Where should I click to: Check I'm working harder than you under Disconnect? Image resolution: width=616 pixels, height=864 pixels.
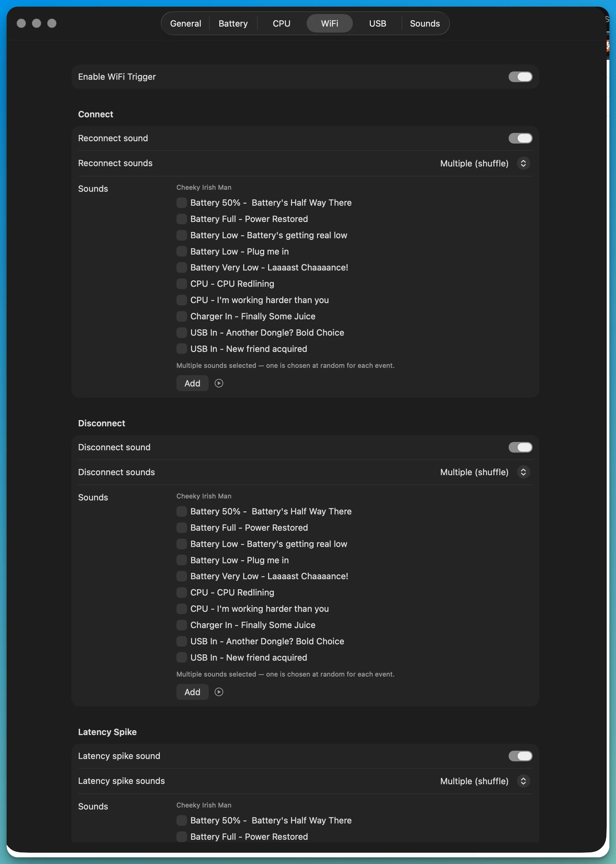pyautogui.click(x=182, y=609)
